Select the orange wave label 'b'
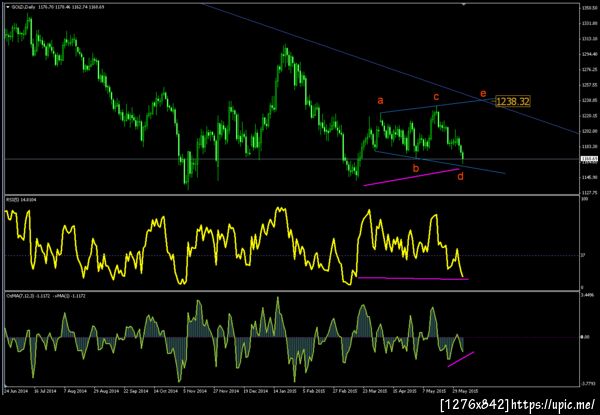 [416, 168]
